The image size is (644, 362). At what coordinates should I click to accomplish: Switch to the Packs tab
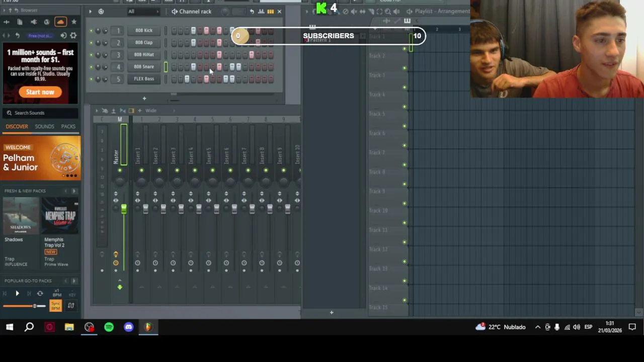coord(68,127)
